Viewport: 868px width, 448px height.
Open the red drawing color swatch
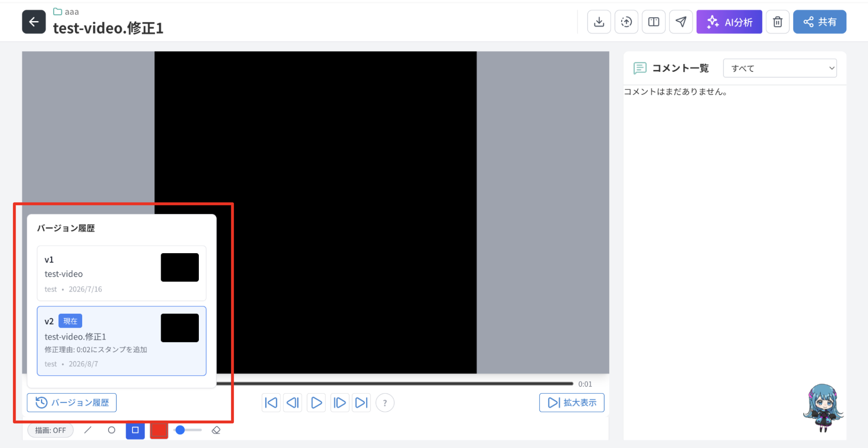(159, 430)
